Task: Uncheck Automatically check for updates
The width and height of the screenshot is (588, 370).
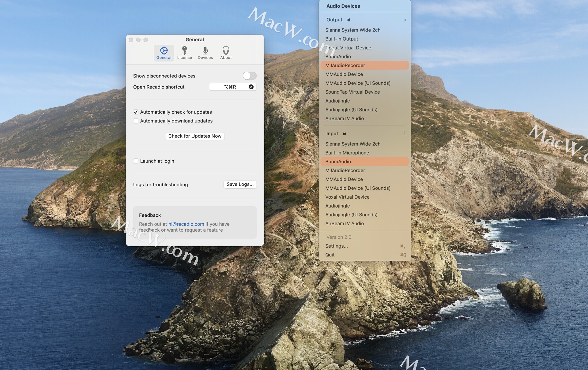Action: coord(136,112)
